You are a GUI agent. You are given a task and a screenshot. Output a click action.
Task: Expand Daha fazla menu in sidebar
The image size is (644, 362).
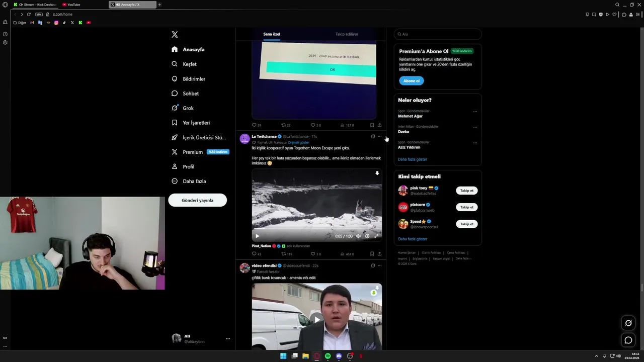[x=188, y=181]
